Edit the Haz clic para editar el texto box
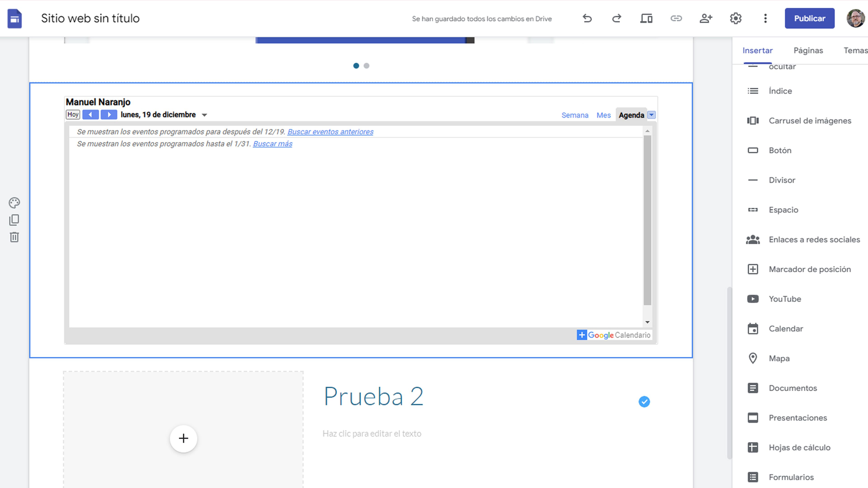The height and width of the screenshot is (488, 868). click(x=372, y=434)
